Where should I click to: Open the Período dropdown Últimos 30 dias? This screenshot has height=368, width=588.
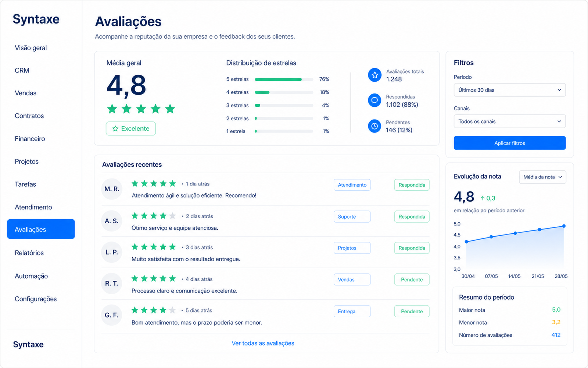click(510, 90)
